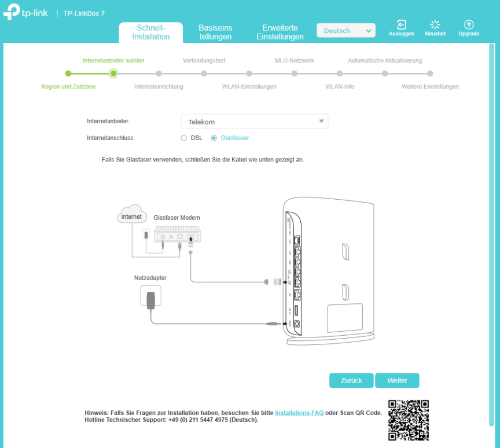Click the Interneteinrichtung step marker

click(x=159, y=74)
